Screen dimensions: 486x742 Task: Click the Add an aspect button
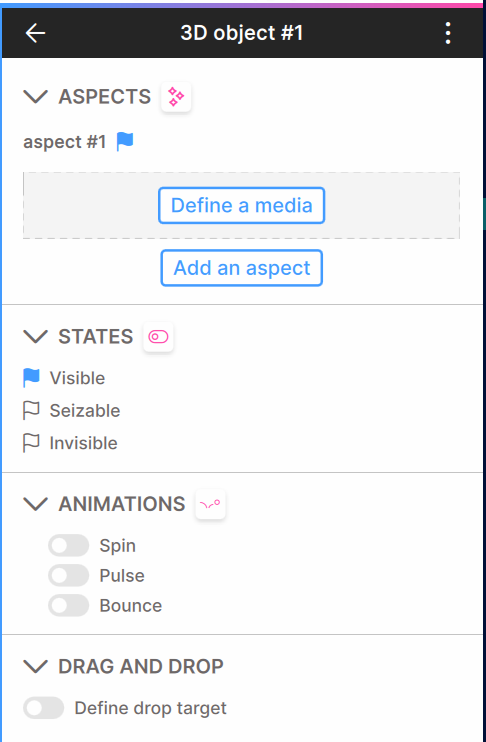click(241, 268)
